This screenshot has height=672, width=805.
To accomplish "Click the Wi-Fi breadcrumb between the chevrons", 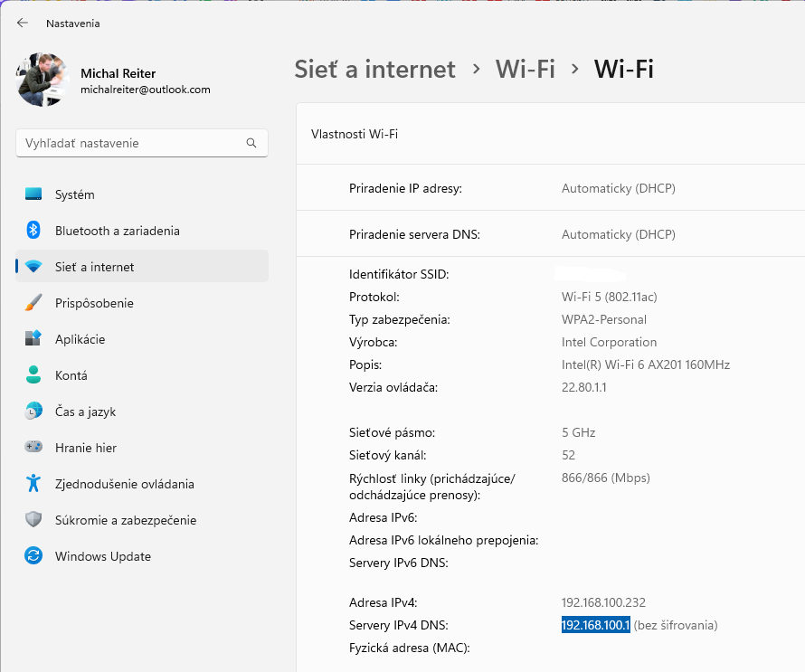I will (525, 69).
